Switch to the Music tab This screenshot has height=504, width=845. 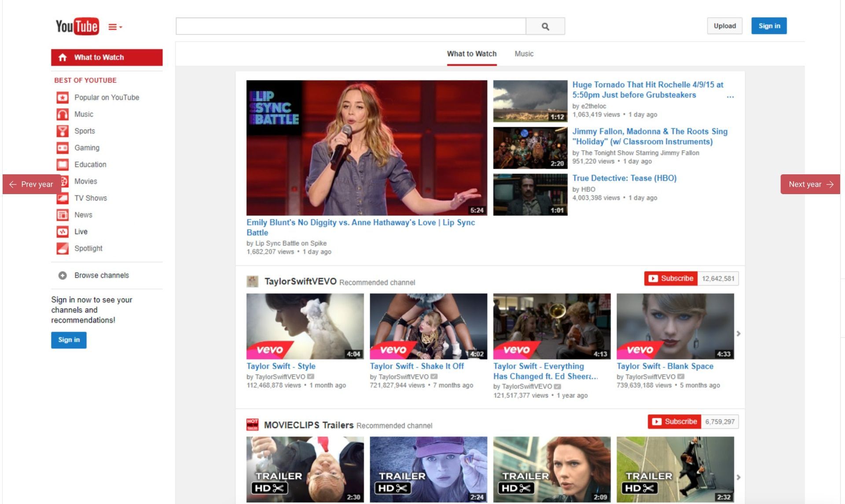(524, 54)
